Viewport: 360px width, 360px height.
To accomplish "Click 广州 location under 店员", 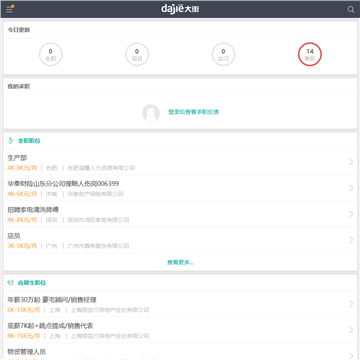I will tap(51, 246).
